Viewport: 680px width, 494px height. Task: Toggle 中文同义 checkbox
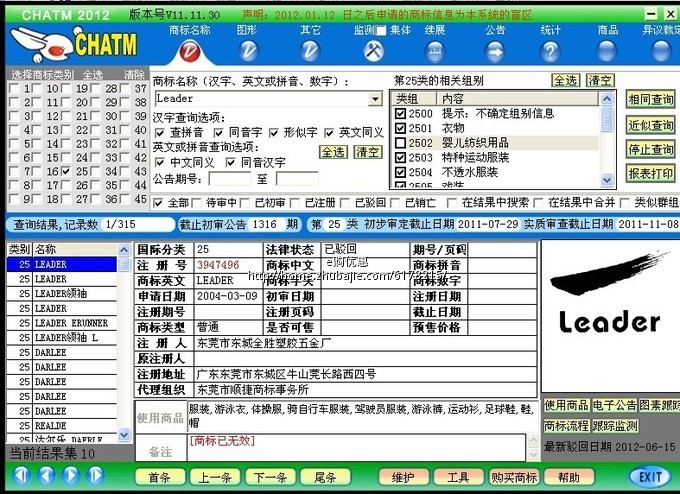(160, 163)
